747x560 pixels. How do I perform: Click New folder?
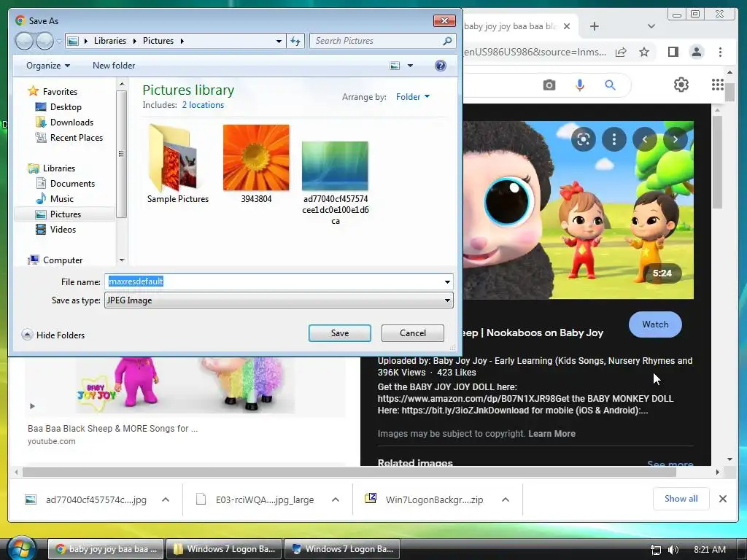point(114,66)
